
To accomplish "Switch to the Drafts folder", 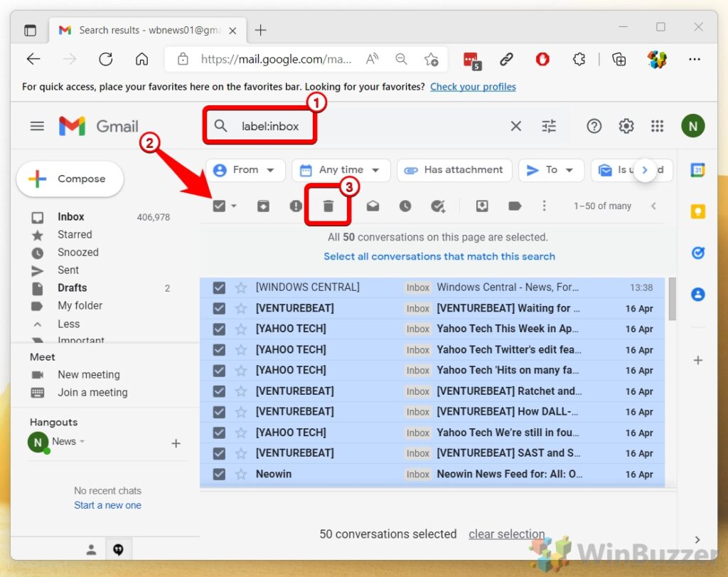I will [72, 287].
